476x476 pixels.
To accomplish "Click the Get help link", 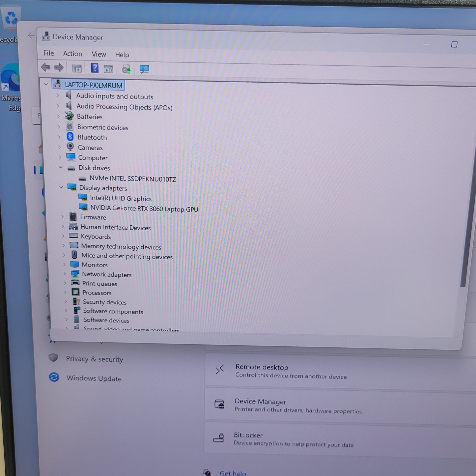I will [x=233, y=473].
